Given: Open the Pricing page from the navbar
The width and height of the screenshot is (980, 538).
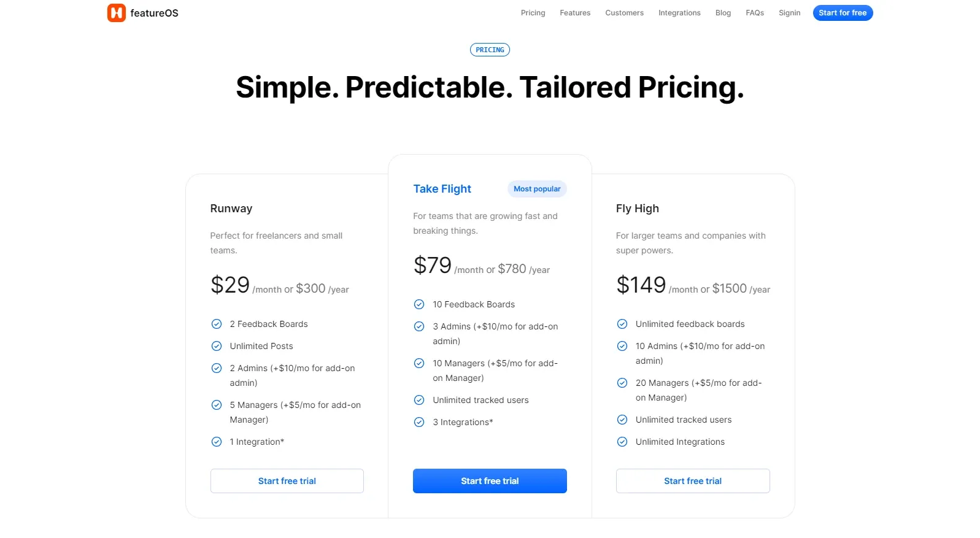Looking at the screenshot, I should [532, 13].
